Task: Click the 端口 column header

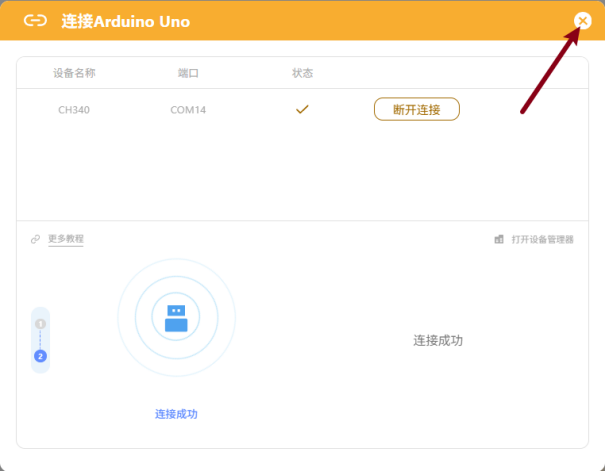Action: coord(188,73)
